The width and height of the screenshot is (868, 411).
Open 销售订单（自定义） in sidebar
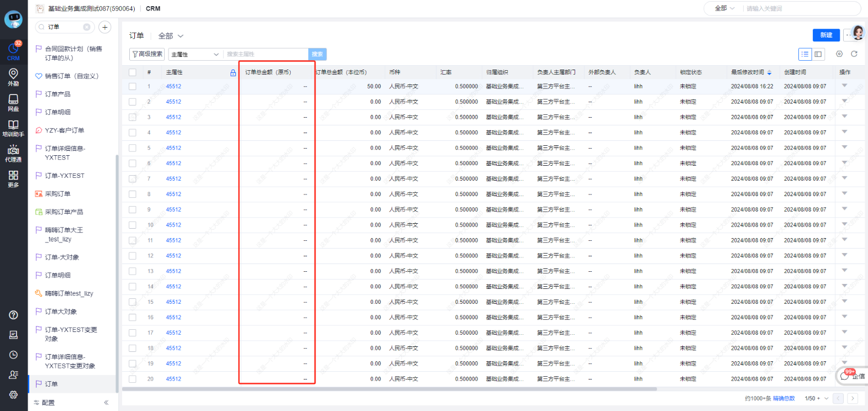pyautogui.click(x=72, y=76)
